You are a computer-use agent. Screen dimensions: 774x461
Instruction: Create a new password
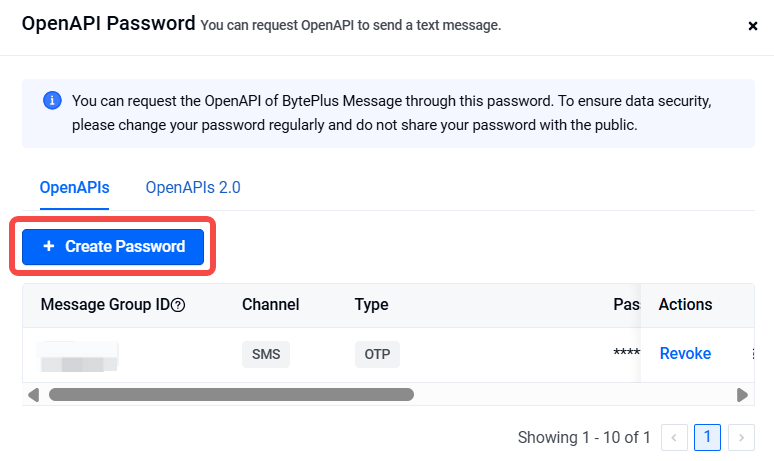point(113,246)
